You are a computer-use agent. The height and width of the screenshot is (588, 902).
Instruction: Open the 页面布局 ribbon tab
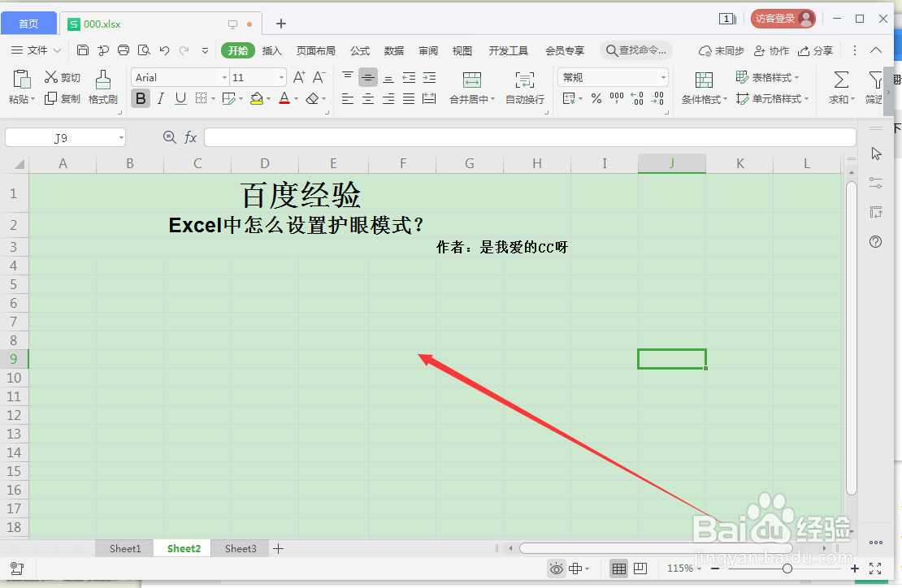(x=315, y=50)
